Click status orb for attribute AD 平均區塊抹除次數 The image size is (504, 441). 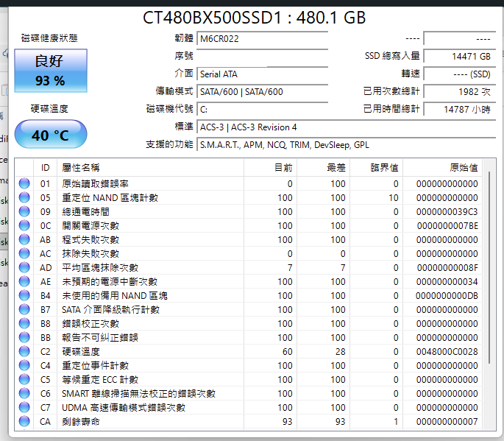(x=24, y=268)
